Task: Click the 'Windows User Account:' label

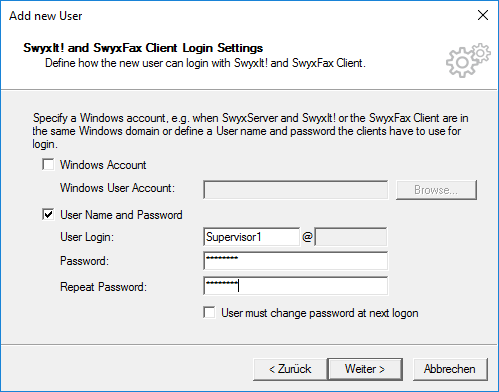Action: tap(117, 188)
